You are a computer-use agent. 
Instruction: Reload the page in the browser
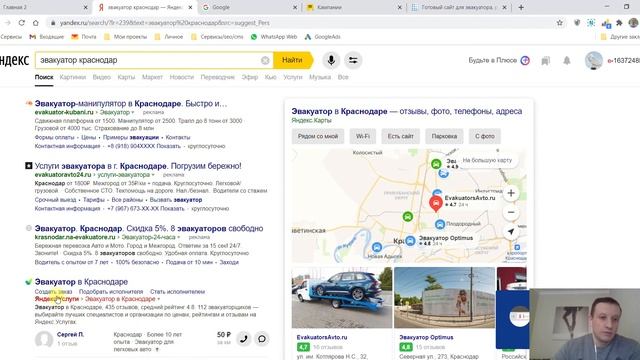click(22, 23)
